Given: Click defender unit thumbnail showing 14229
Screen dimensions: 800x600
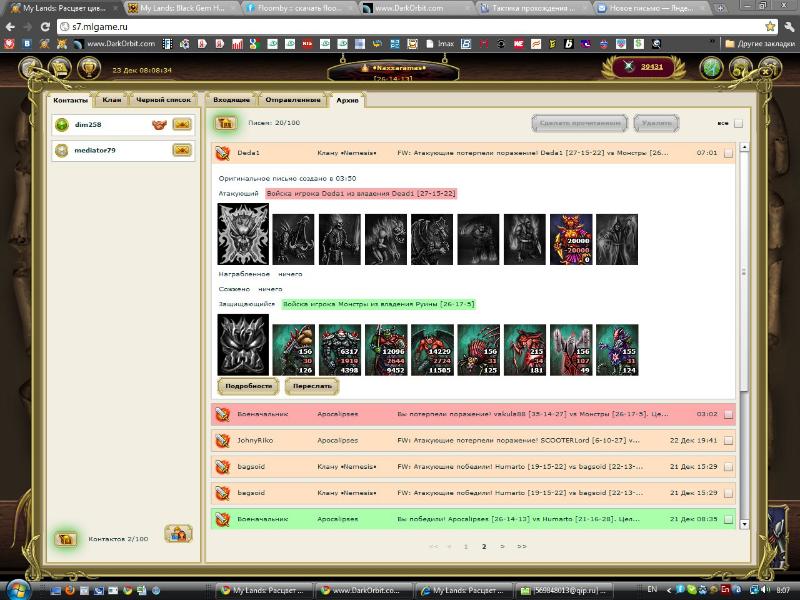Looking at the screenshot, I should click(432, 350).
